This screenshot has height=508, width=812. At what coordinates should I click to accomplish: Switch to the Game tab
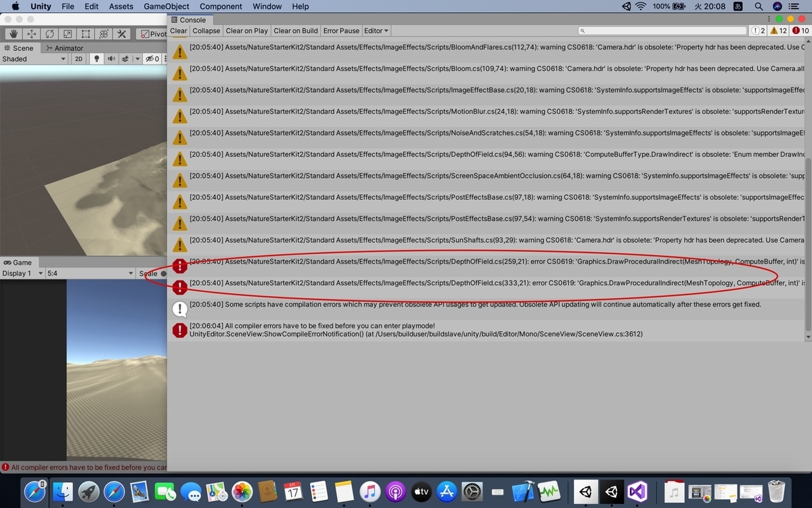click(18, 262)
